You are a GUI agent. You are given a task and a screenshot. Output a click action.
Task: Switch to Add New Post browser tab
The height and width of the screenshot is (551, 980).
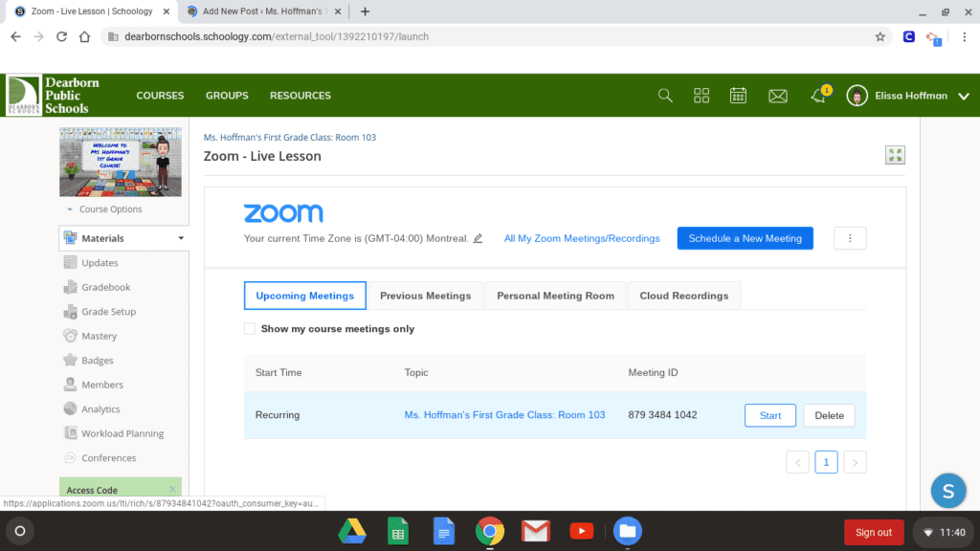pos(262,11)
